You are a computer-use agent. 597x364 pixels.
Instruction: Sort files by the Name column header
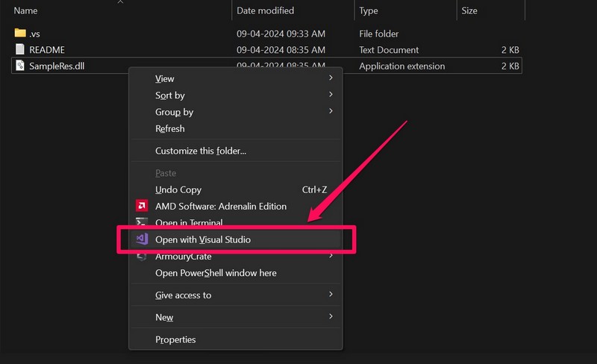(26, 10)
